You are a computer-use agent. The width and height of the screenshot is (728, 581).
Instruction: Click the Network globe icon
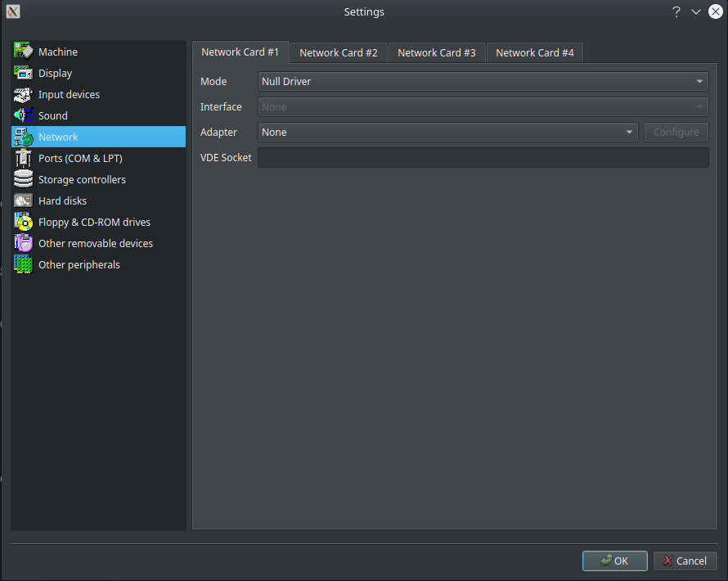(x=23, y=137)
